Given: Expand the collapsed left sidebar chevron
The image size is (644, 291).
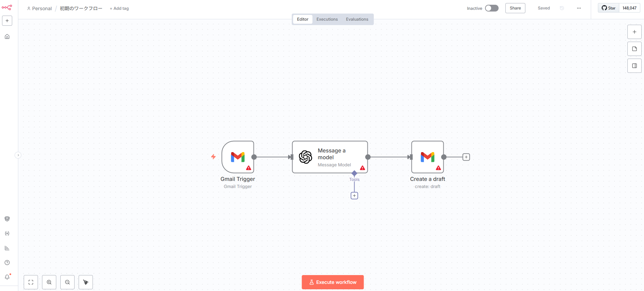Looking at the screenshot, I should [x=18, y=155].
